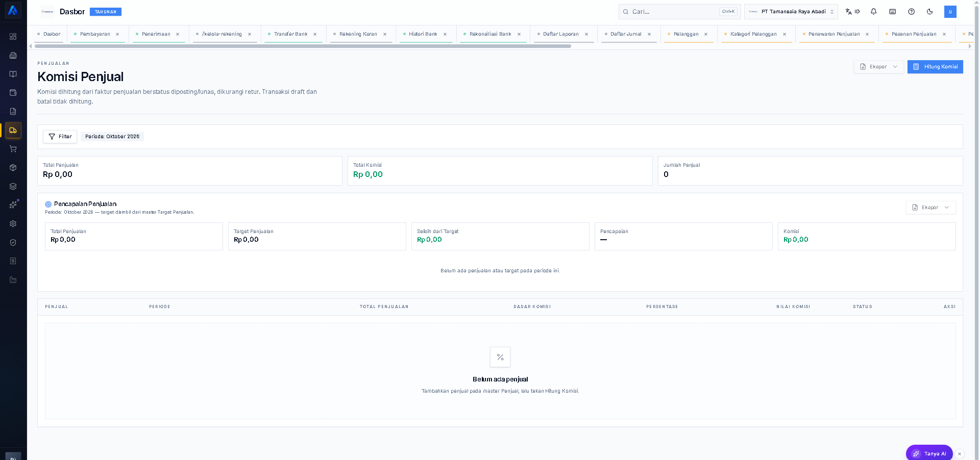Switch to the Penawaran Penjualan tab
Screen dimensions: 980x460
(x=834, y=34)
